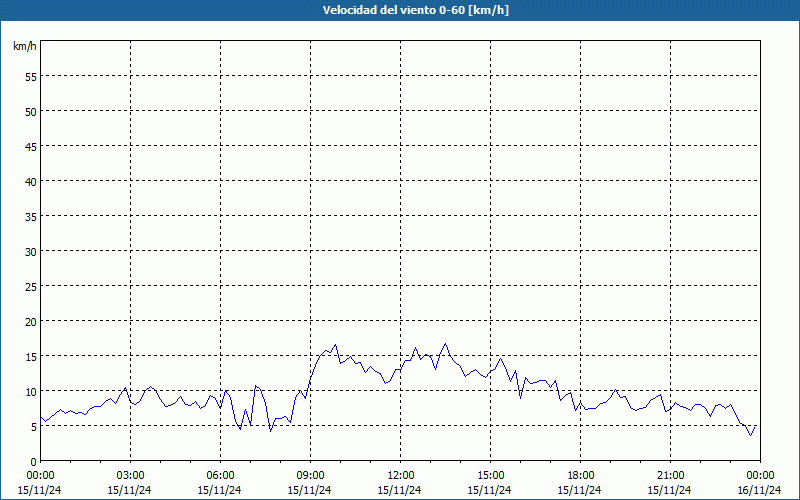Click the '50' y-axis value
Viewport: 800px width, 500px height.
point(31,112)
